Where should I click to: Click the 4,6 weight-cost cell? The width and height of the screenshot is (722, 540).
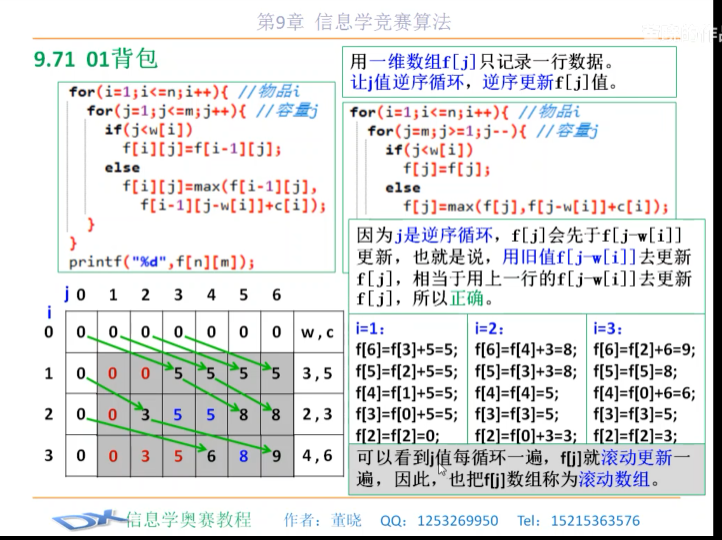pyautogui.click(x=318, y=456)
